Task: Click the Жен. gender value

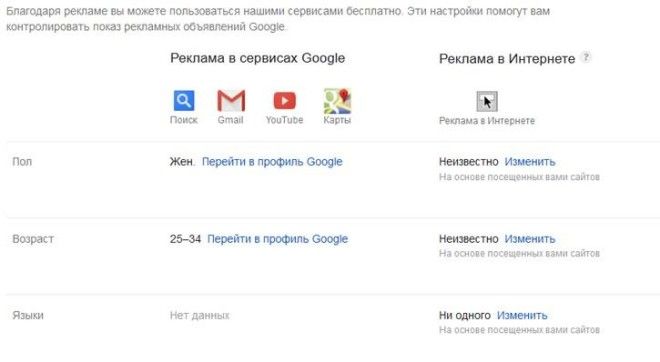Action: click(x=182, y=162)
